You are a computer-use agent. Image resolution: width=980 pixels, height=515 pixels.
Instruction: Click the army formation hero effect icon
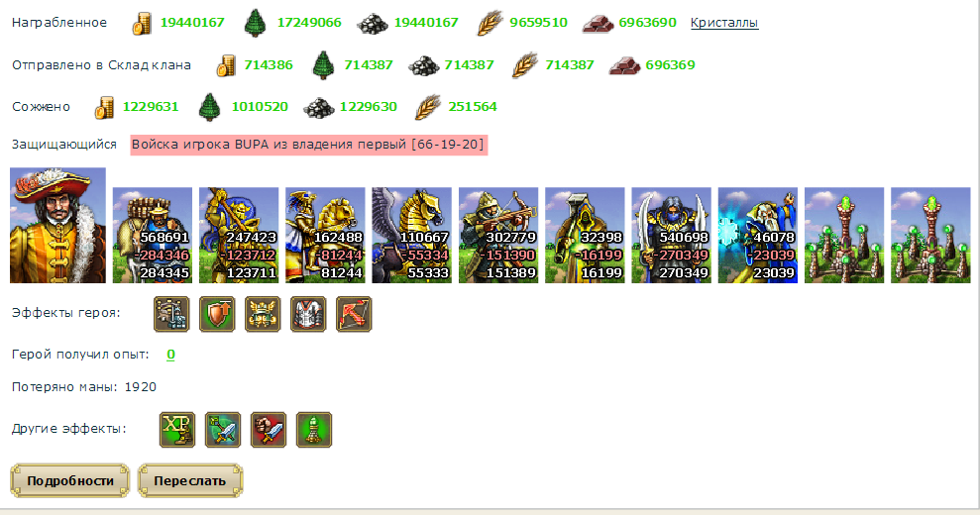tap(171, 314)
